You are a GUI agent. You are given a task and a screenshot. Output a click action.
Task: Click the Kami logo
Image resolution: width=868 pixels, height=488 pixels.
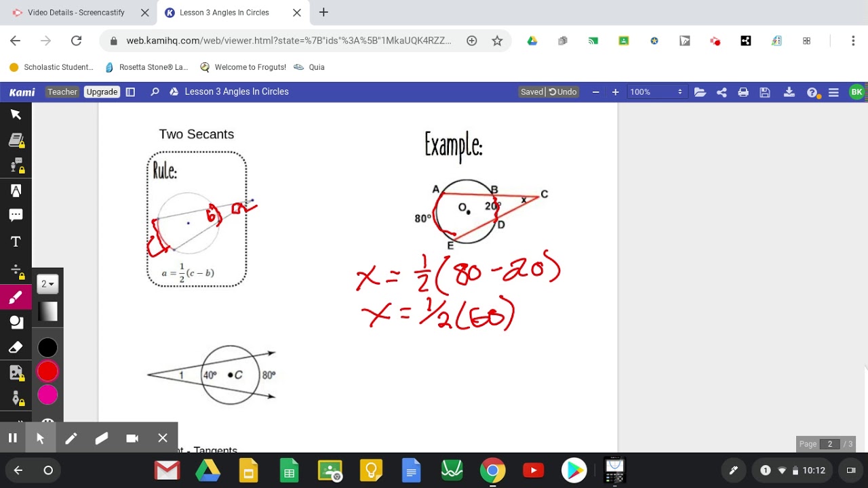coord(22,92)
